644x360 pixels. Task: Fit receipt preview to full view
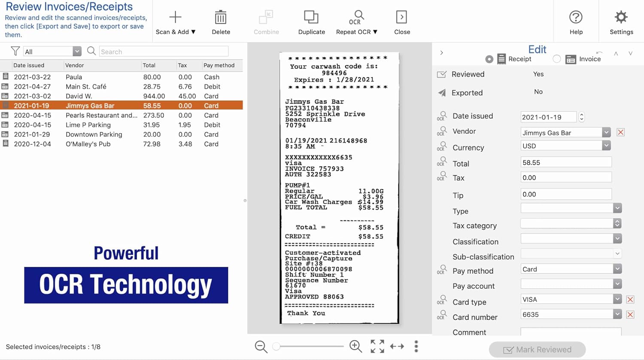point(377,346)
